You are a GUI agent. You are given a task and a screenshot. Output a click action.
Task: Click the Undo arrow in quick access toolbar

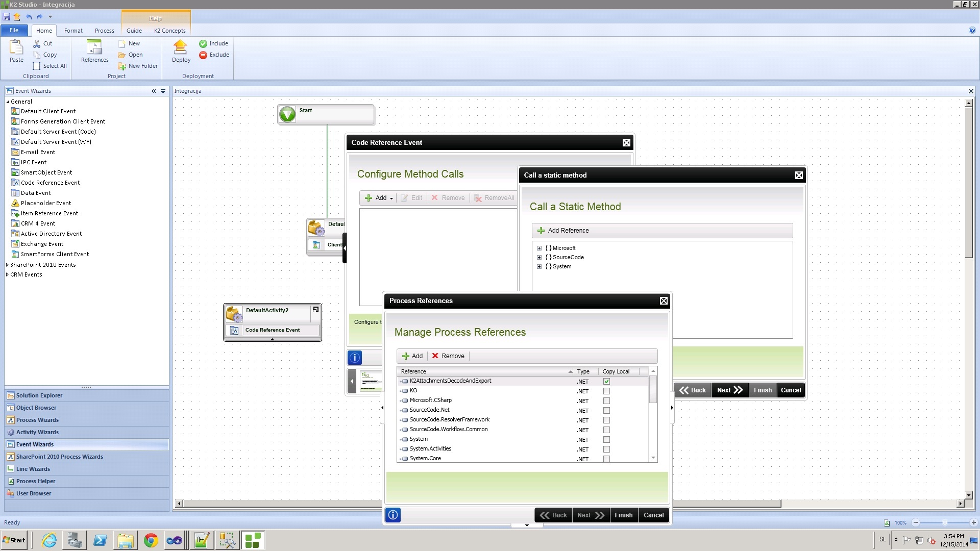29,17
